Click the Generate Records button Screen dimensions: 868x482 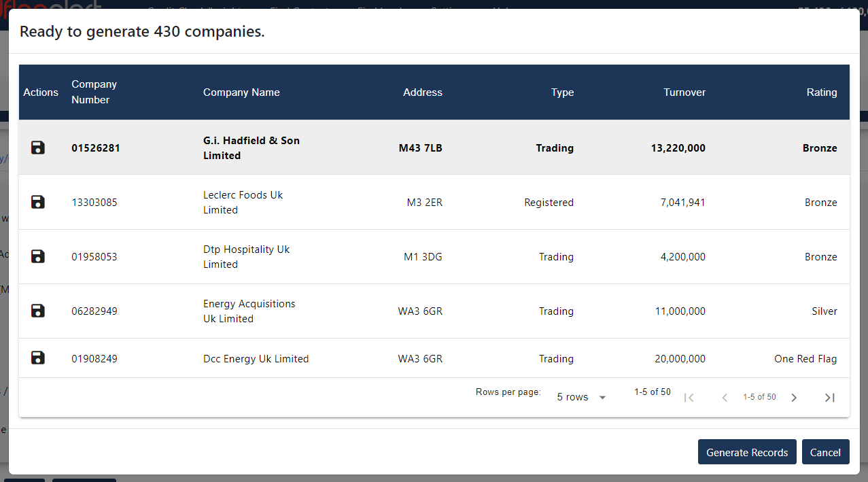(x=747, y=452)
